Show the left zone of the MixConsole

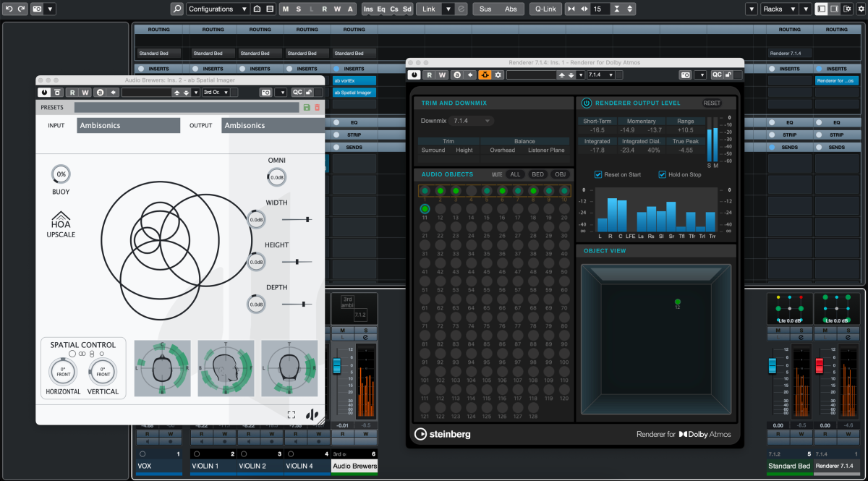(822, 9)
